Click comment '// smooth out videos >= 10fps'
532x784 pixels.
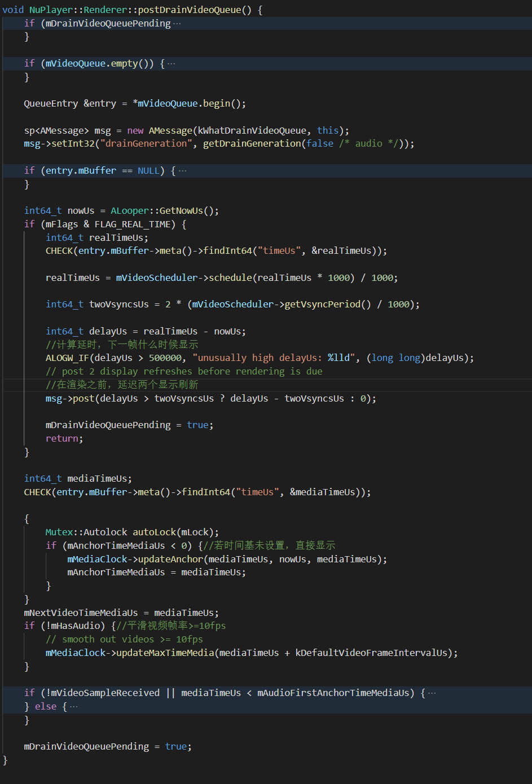tap(124, 640)
